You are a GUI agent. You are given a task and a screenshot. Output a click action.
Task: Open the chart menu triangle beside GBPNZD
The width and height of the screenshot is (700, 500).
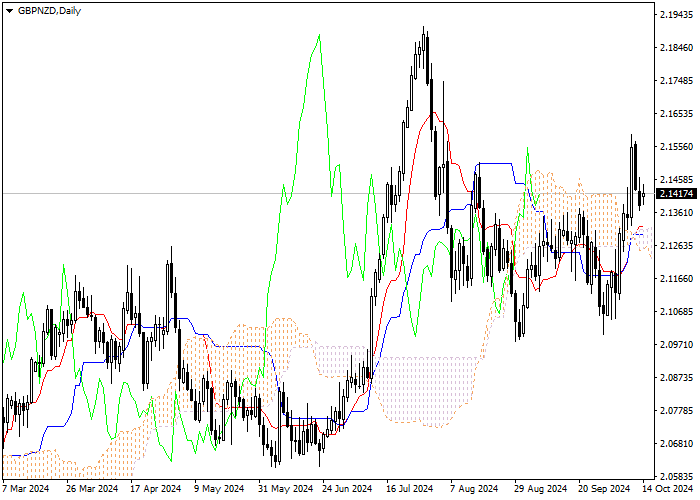pyautogui.click(x=9, y=11)
